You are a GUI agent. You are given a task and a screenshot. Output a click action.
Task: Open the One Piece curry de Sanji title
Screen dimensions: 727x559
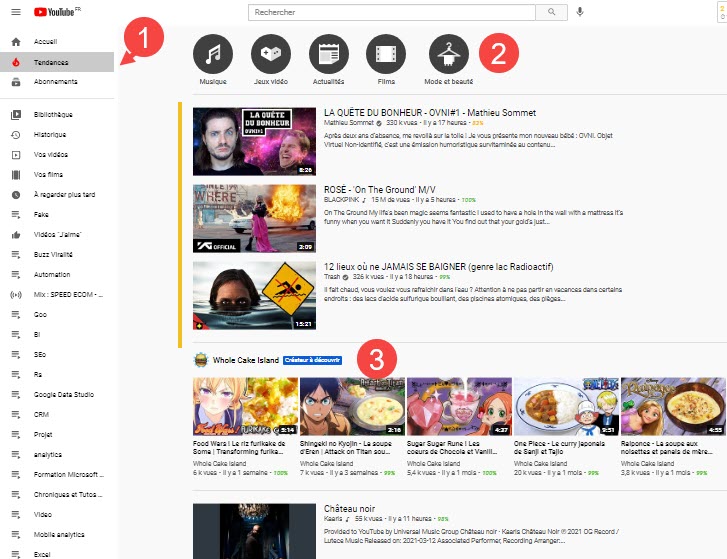(559, 447)
